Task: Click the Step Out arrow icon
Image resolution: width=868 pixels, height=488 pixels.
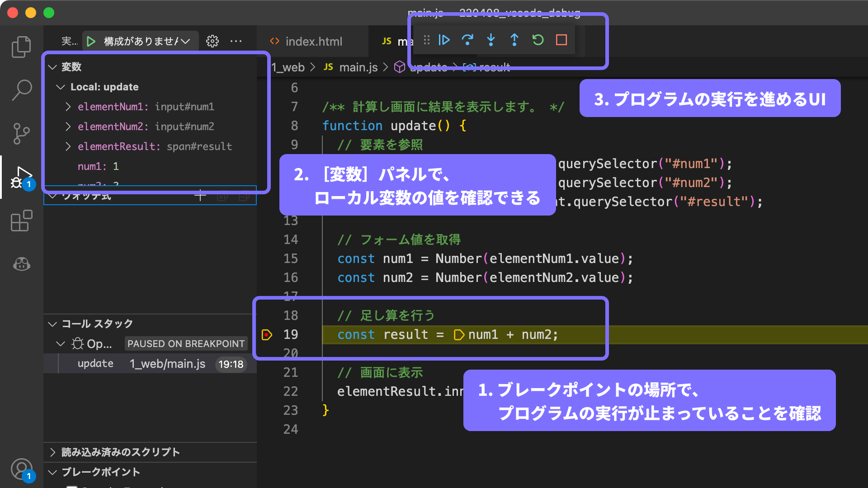Action: pyautogui.click(x=514, y=40)
